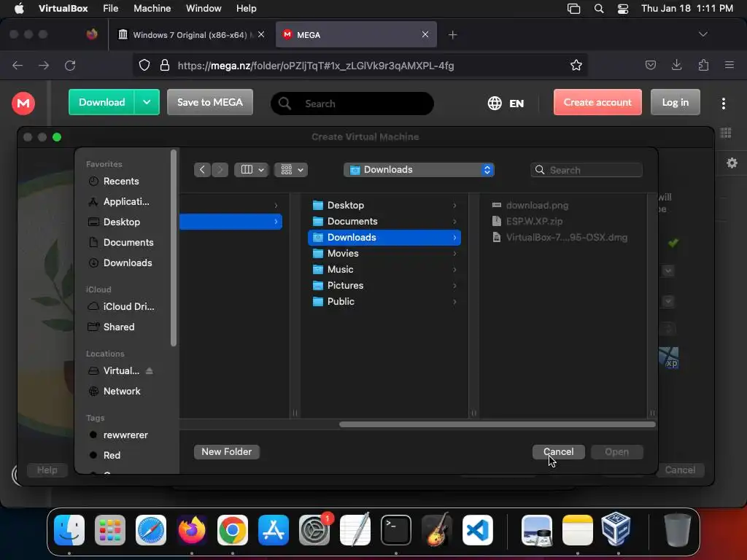The height and width of the screenshot is (560, 747).
Task: Launch Safari from the dock
Action: pyautogui.click(x=151, y=530)
